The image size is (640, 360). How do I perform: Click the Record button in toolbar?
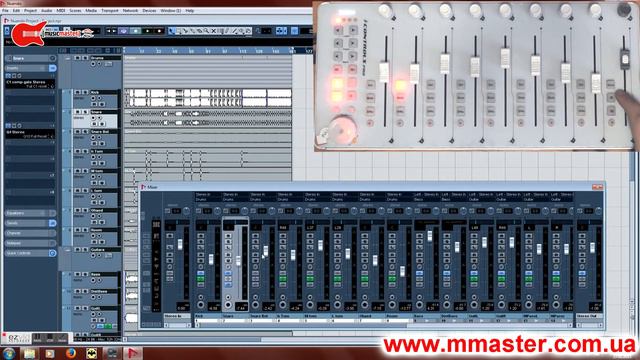pos(159,31)
